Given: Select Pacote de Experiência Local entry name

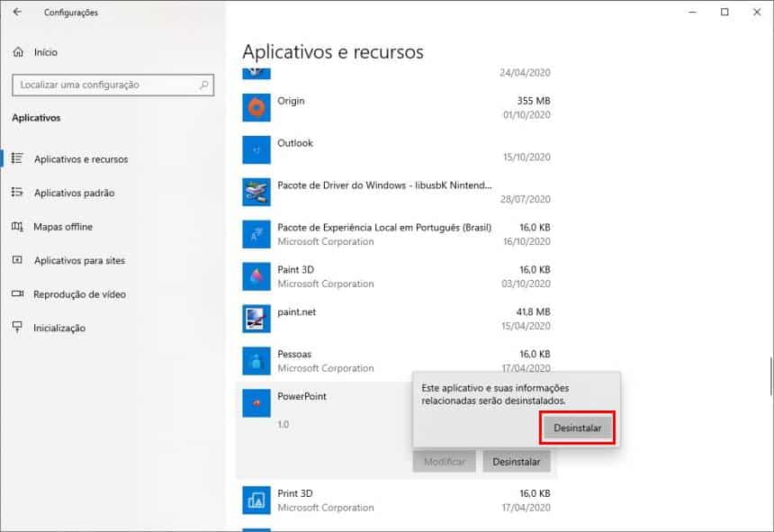Looking at the screenshot, I should (x=384, y=228).
